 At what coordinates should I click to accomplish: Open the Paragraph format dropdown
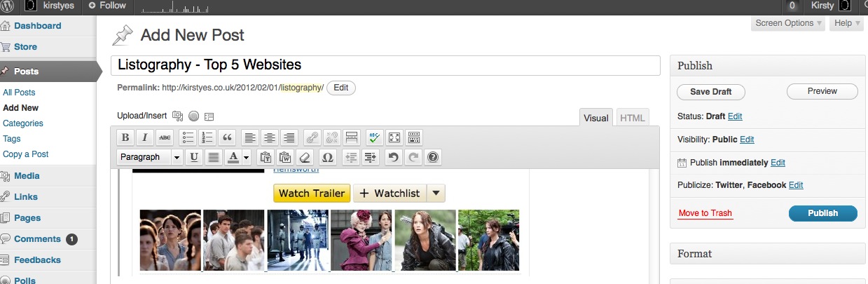tap(149, 157)
